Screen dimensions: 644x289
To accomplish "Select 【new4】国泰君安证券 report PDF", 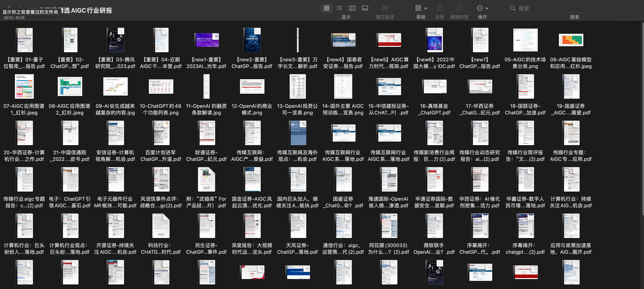I will point(343,40).
